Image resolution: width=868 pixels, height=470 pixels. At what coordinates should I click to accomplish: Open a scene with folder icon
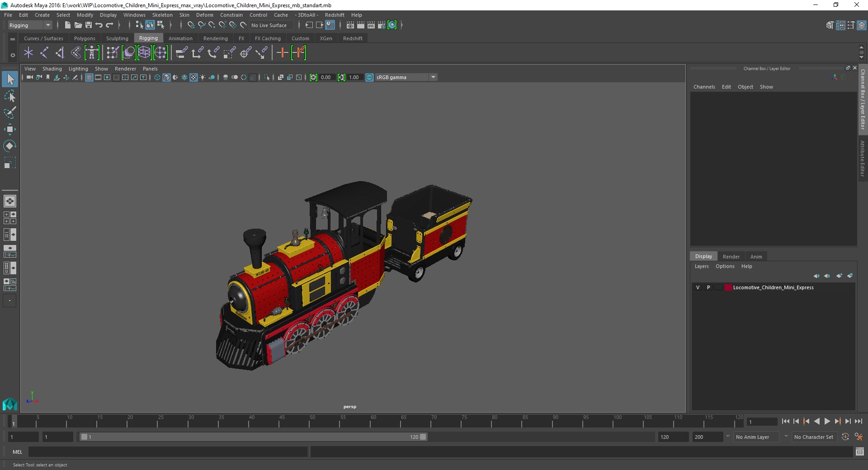point(78,25)
